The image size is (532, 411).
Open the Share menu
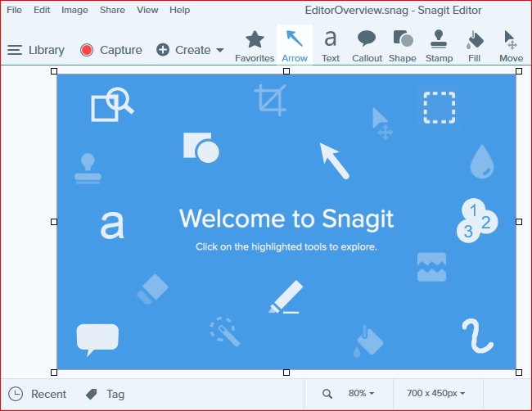[x=112, y=10]
